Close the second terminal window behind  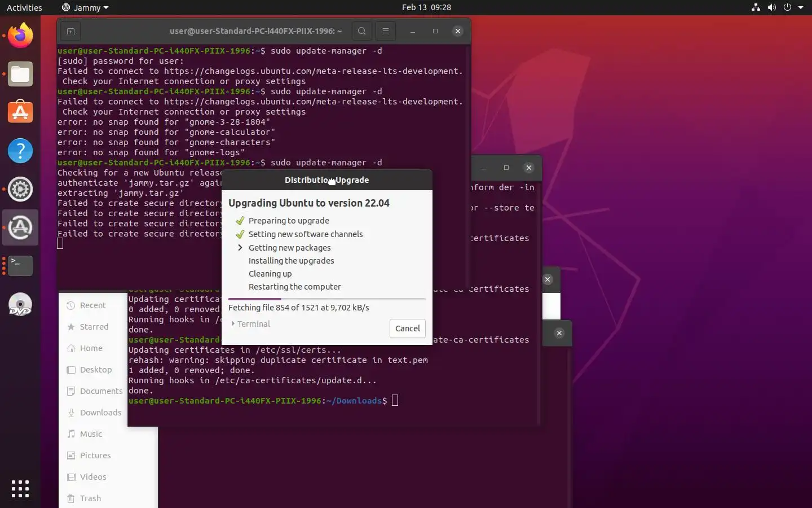click(x=528, y=168)
